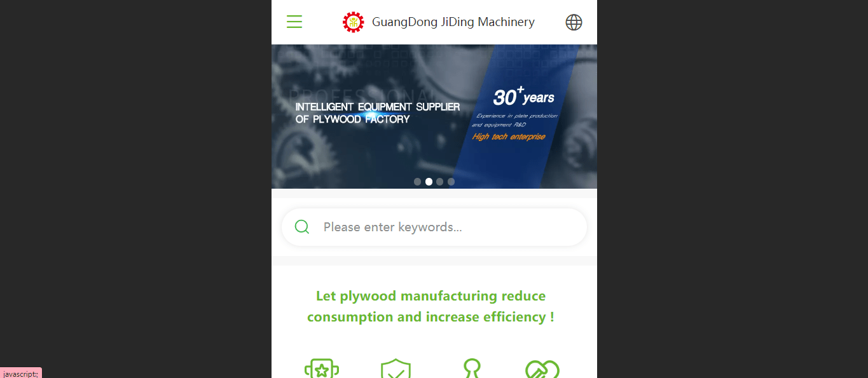This screenshot has height=378, width=868.
Task: Click the orange 'High tech enterprise' text
Action: (509, 137)
